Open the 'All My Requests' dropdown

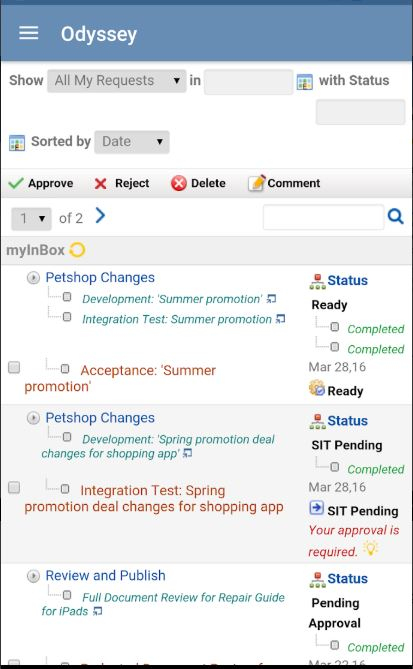117,81
